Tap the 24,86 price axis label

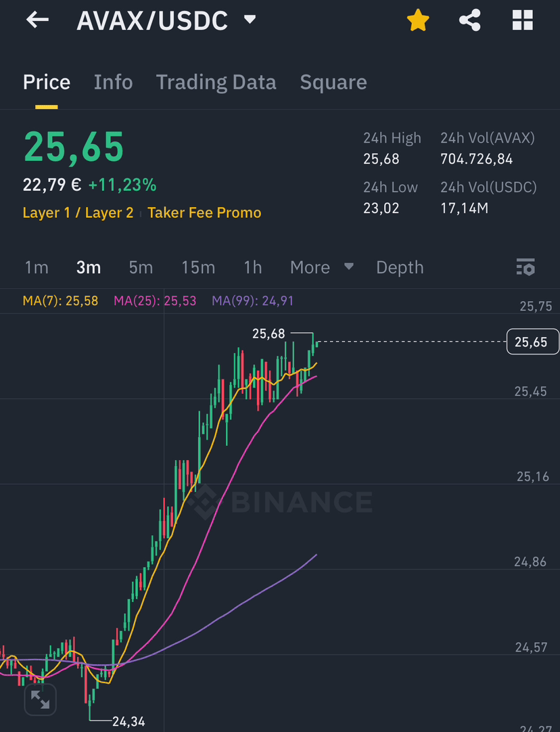tap(530, 562)
